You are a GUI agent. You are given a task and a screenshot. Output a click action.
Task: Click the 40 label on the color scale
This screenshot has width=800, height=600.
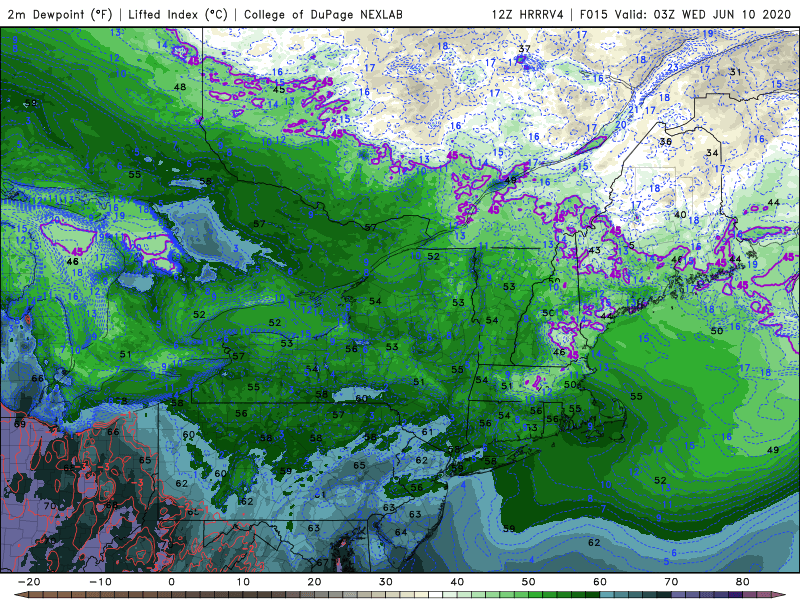click(x=457, y=582)
